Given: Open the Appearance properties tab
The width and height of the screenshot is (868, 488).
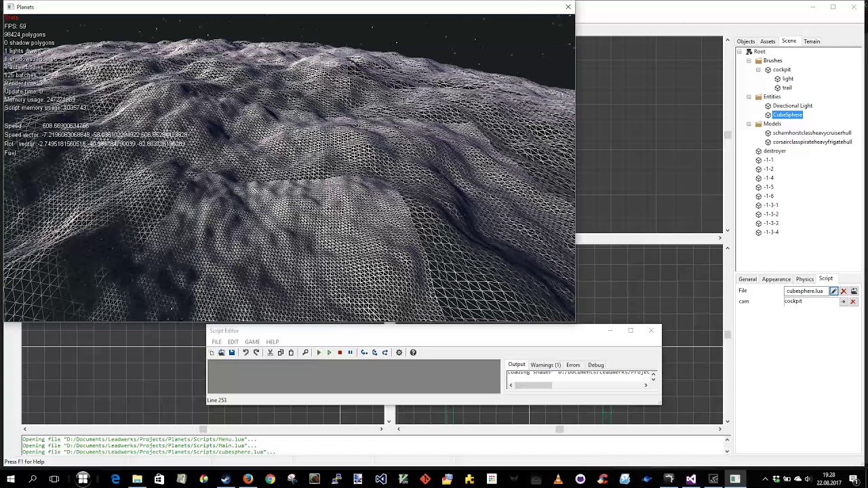Looking at the screenshot, I should click(x=776, y=279).
